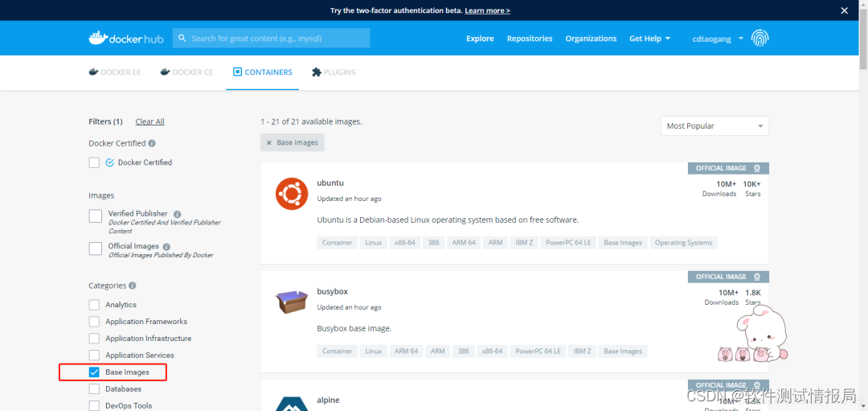868x411 pixels.
Task: Check the DevOps Tools category
Action: click(x=95, y=406)
